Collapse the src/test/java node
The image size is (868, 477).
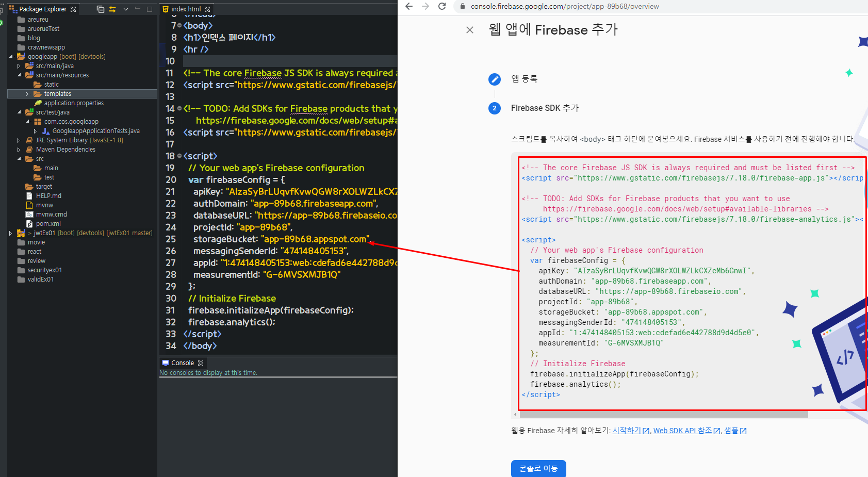[x=19, y=112]
